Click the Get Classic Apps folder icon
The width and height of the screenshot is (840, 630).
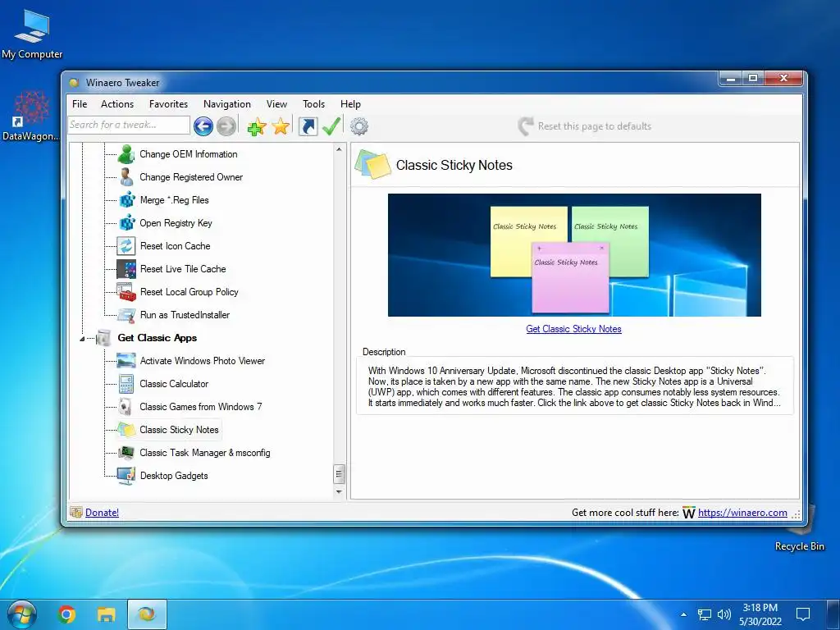pos(103,338)
